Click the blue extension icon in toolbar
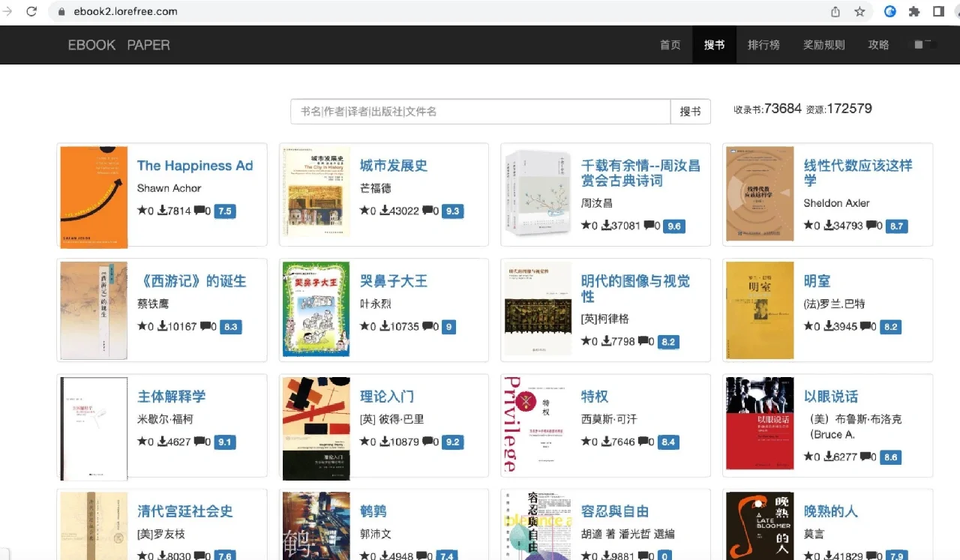960x560 pixels. pos(890,11)
